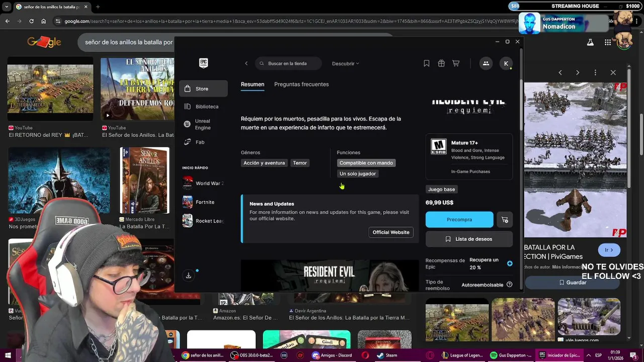Open a new Chrome tab
Screen dimensions: 644x362
click(x=98, y=7)
